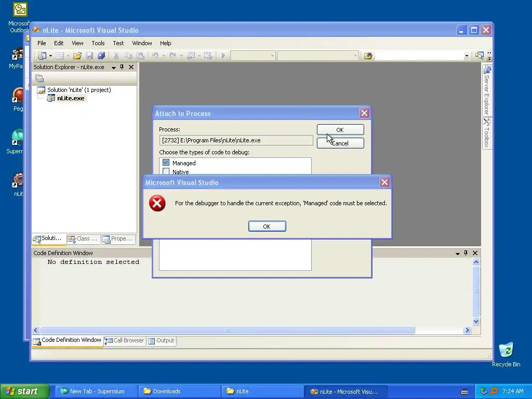Open Solution Explorer window position dropdown

(x=114, y=68)
